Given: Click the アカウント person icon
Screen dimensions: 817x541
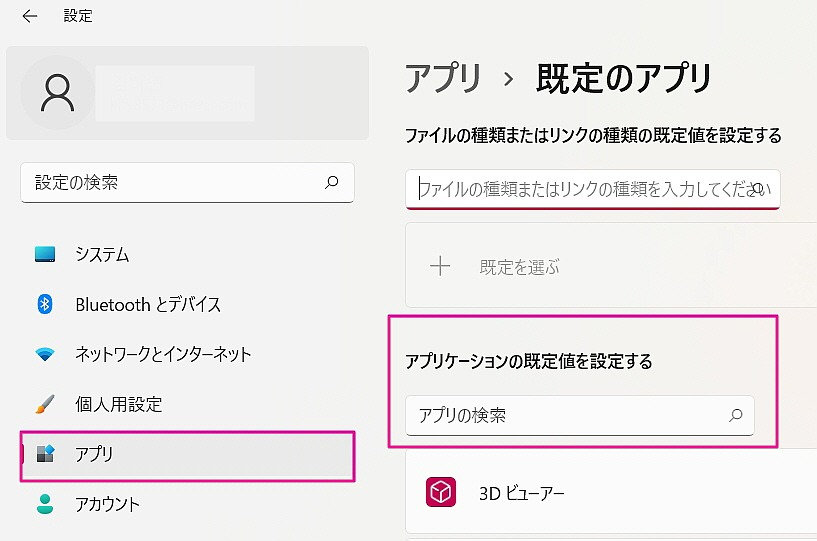Looking at the screenshot, I should tap(45, 504).
